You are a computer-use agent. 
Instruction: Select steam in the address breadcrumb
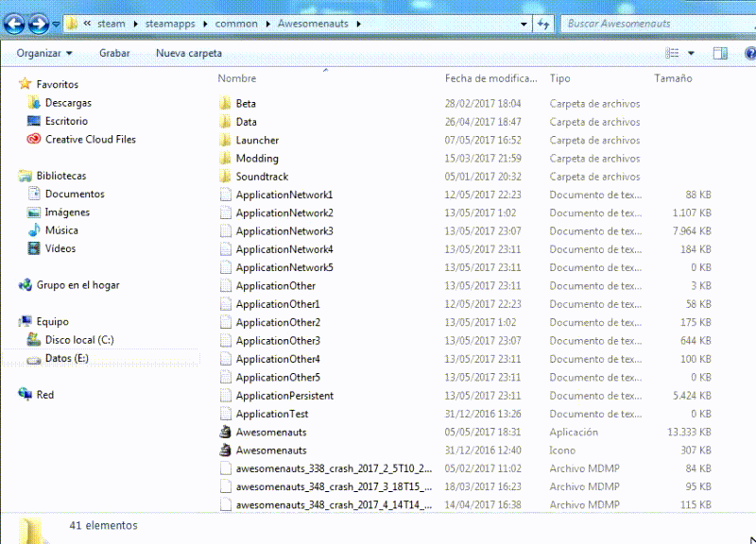coord(111,24)
